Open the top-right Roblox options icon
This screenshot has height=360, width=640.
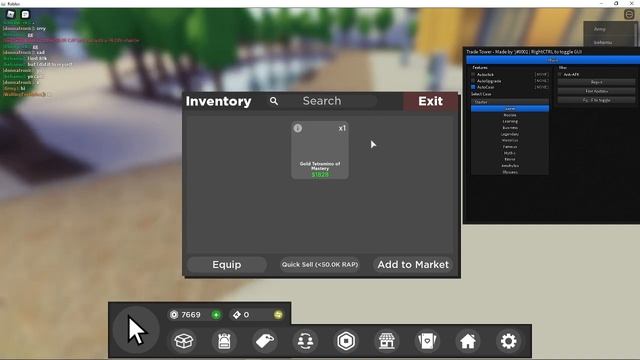pyautogui.click(x=629, y=15)
